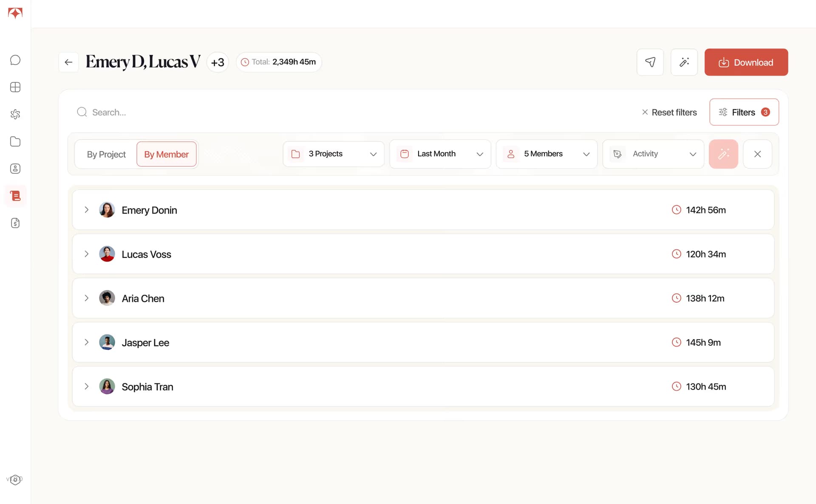The image size is (816, 504).
Task: Click the magic wand button beside Download
Action: click(684, 62)
